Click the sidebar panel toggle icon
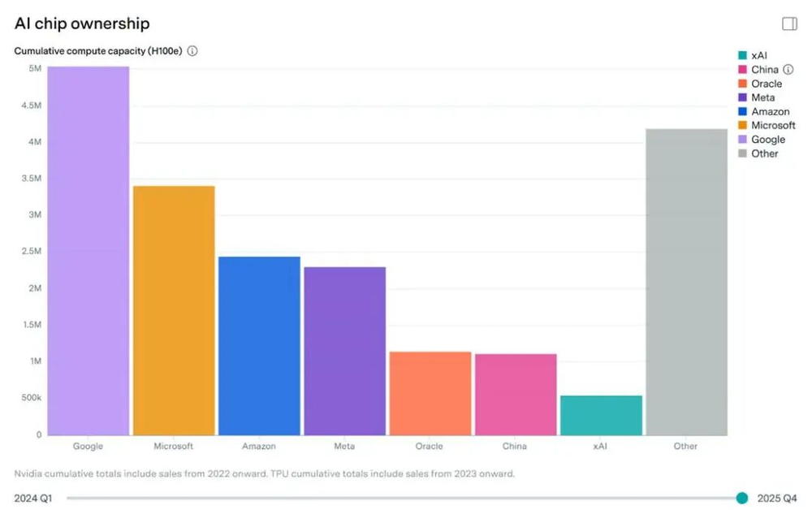This screenshot has height=510, width=812. [789, 24]
